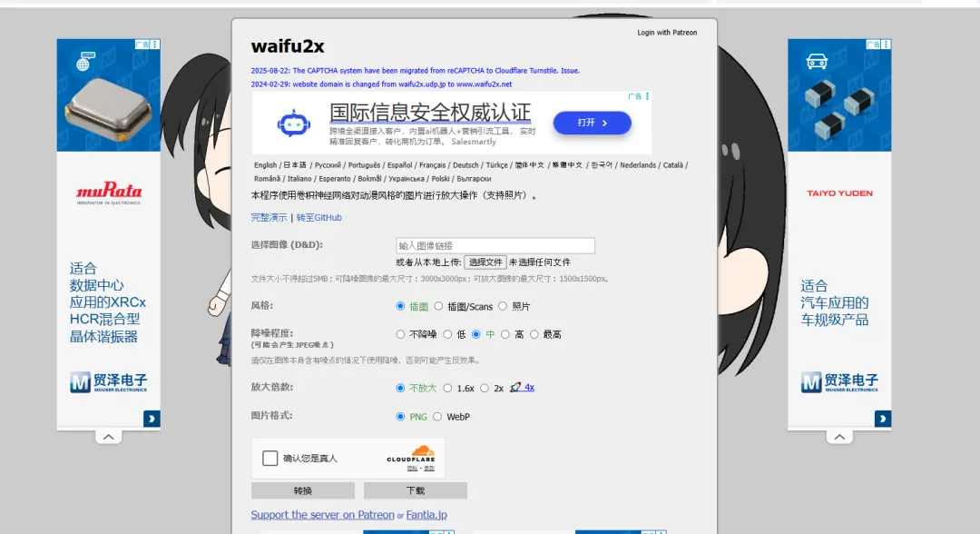Open banner ad options menu icon

pyautogui.click(x=647, y=96)
